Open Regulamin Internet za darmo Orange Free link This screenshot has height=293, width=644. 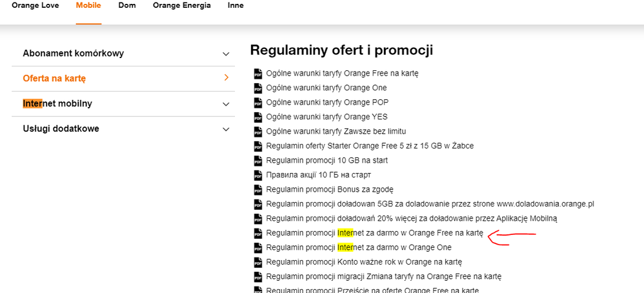(x=374, y=233)
